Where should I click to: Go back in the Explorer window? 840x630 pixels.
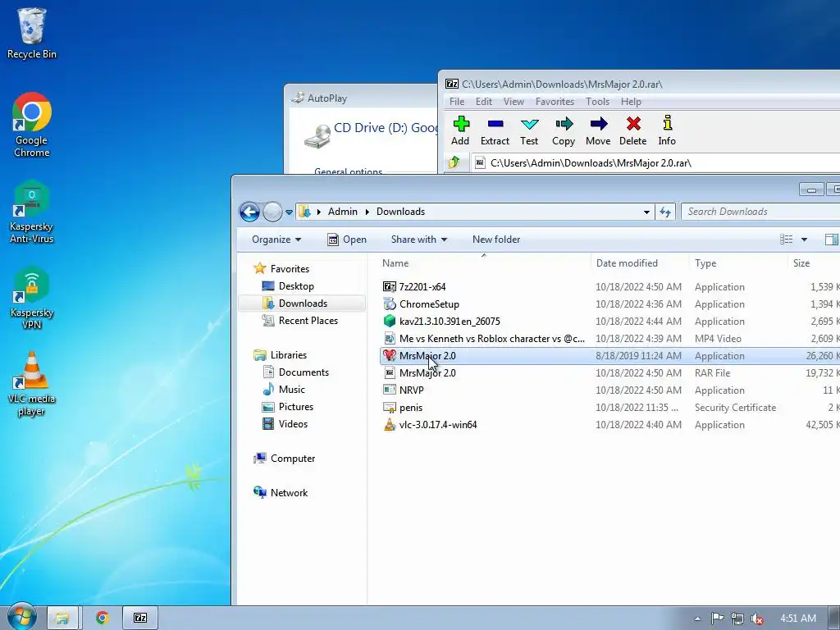[249, 212]
